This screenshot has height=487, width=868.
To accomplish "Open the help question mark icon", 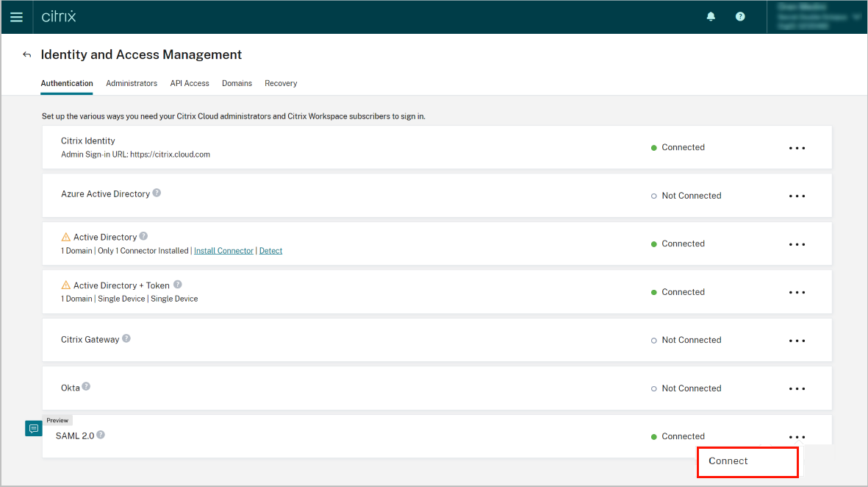I will pos(740,17).
